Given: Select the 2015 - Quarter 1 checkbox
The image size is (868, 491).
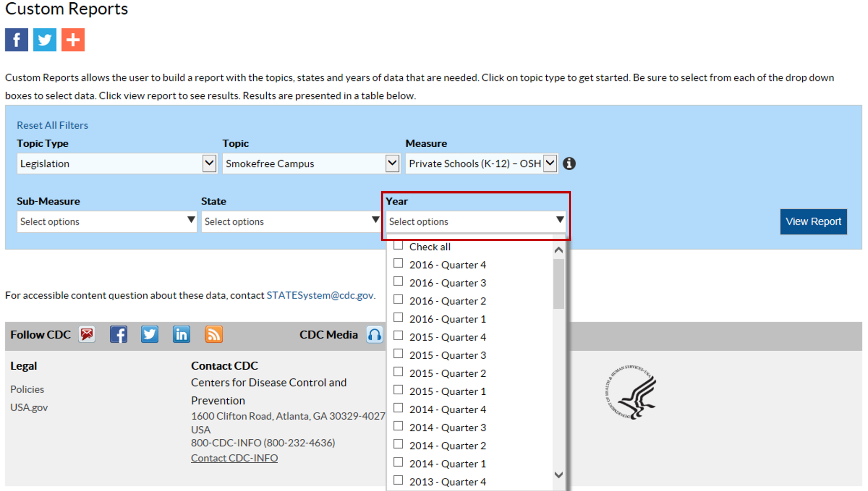Looking at the screenshot, I should click(x=398, y=390).
